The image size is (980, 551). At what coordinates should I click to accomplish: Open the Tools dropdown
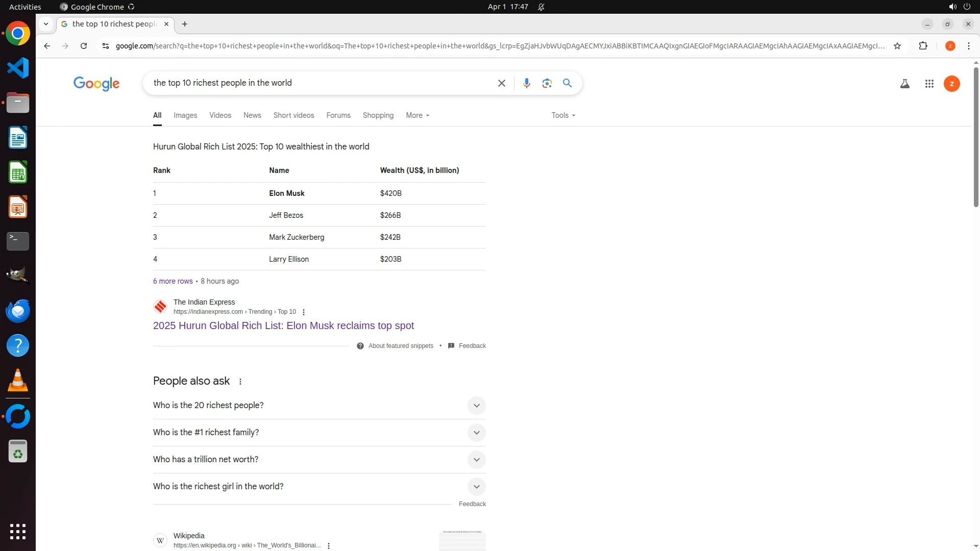click(x=563, y=115)
